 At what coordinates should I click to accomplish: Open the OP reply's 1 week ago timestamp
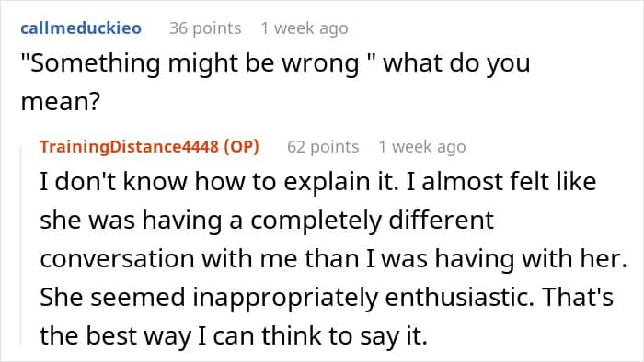422,147
